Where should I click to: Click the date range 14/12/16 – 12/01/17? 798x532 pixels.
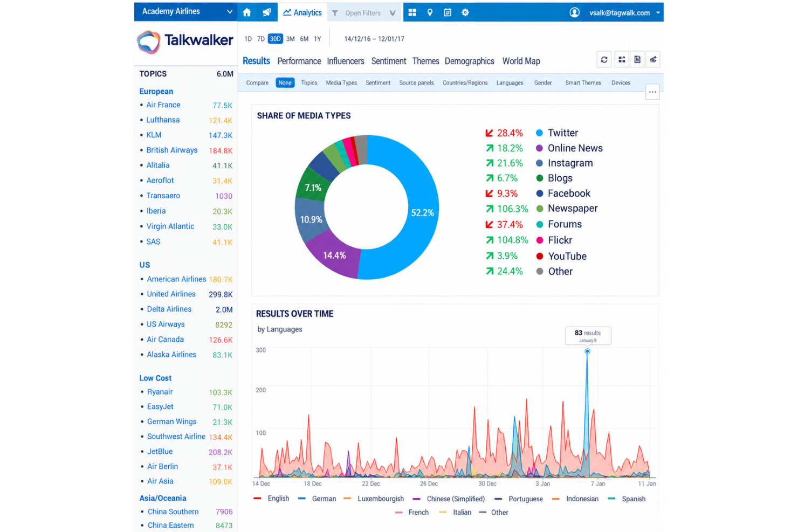tap(374, 39)
